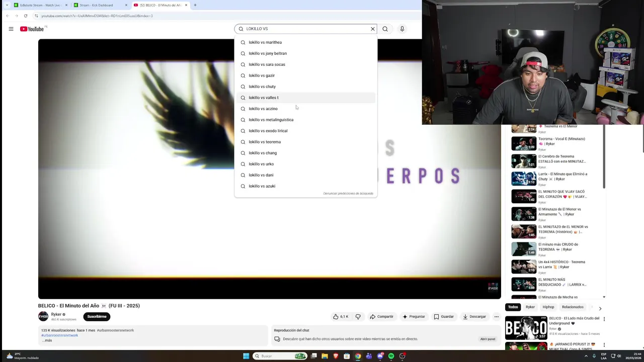The height and width of the screenshot is (362, 644).
Task: Choose suggestion 'lokillo vs marithea'
Action: pos(305,42)
